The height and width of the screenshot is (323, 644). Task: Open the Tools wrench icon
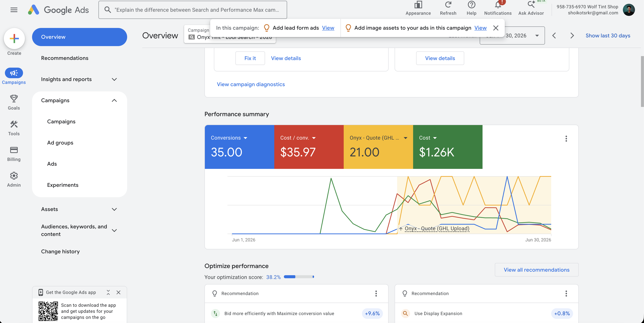tap(14, 124)
